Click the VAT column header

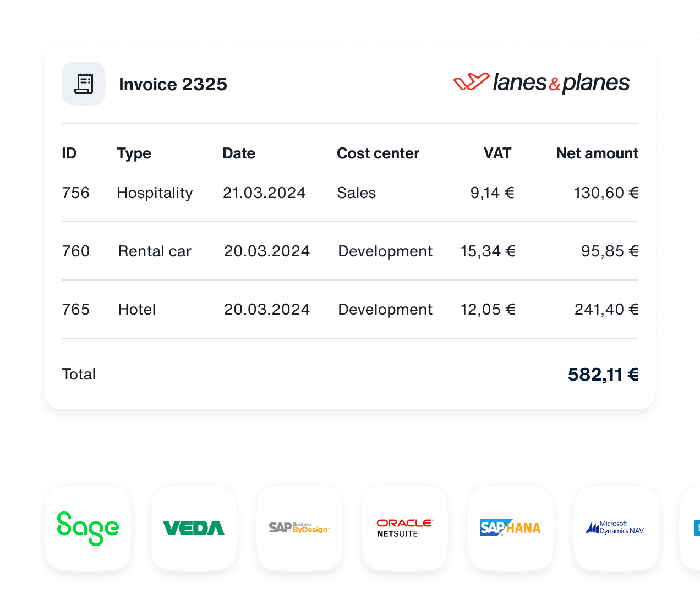click(497, 153)
